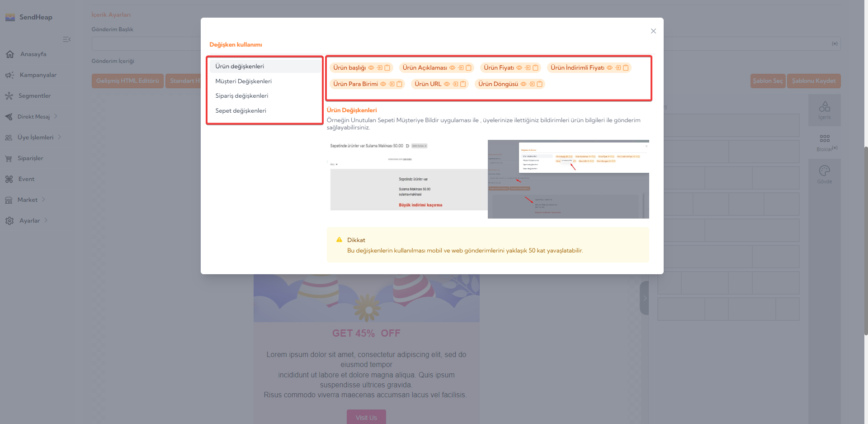Collapse the sidebar with the menu-fold icon
Image resolution: width=868 pixels, height=424 pixels.
[x=67, y=39]
